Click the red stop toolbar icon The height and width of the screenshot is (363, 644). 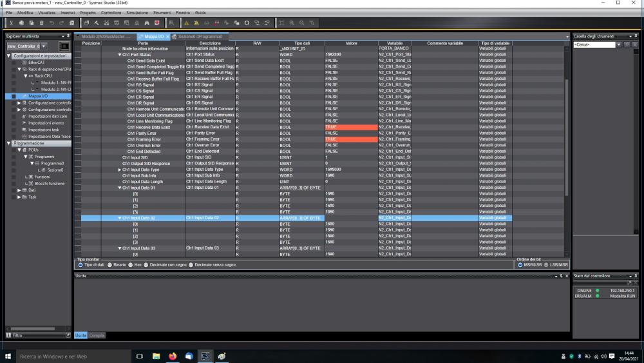157,23
